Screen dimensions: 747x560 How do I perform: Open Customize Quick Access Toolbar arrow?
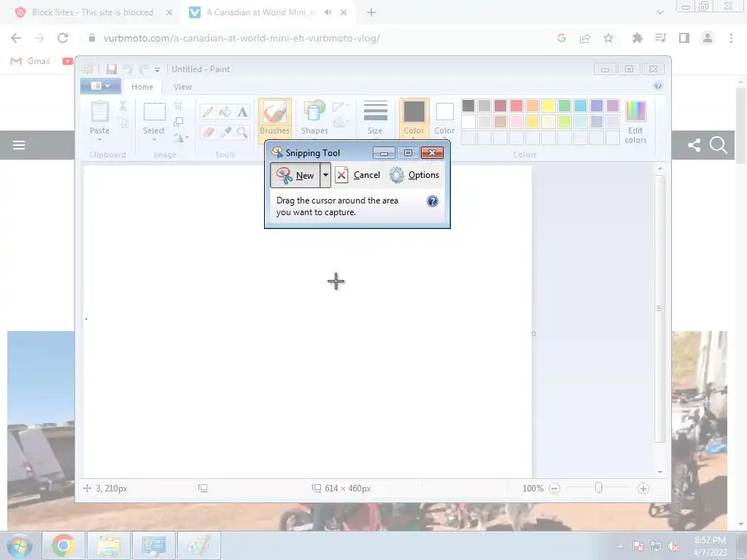pos(158,70)
